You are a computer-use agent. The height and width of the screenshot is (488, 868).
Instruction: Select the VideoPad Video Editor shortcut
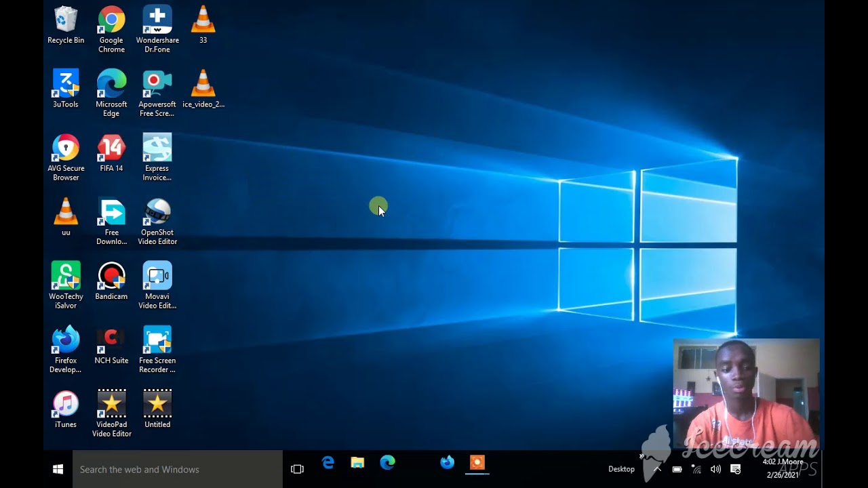pyautogui.click(x=111, y=413)
